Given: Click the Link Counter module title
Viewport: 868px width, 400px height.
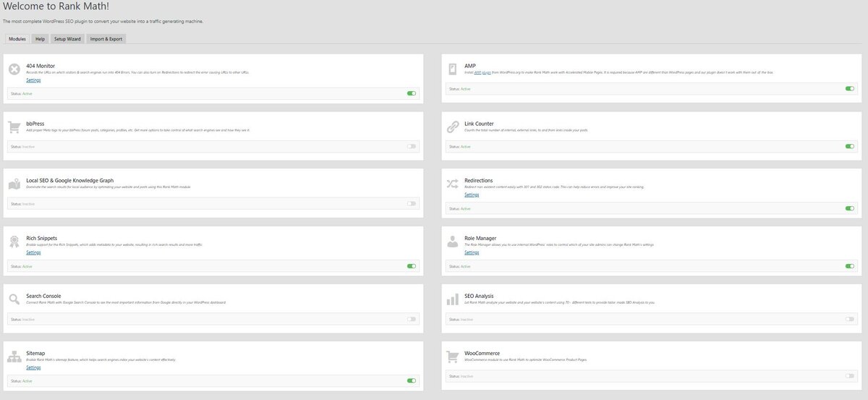Looking at the screenshot, I should pos(480,124).
